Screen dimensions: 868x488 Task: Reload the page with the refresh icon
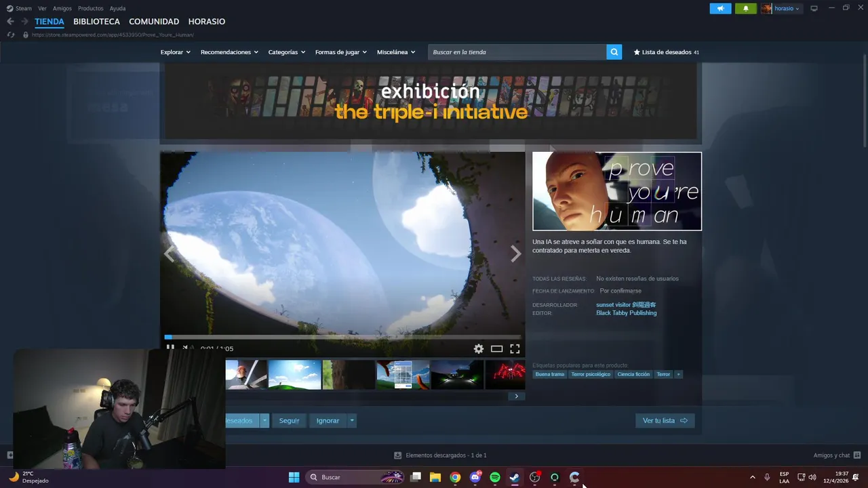pos(10,35)
